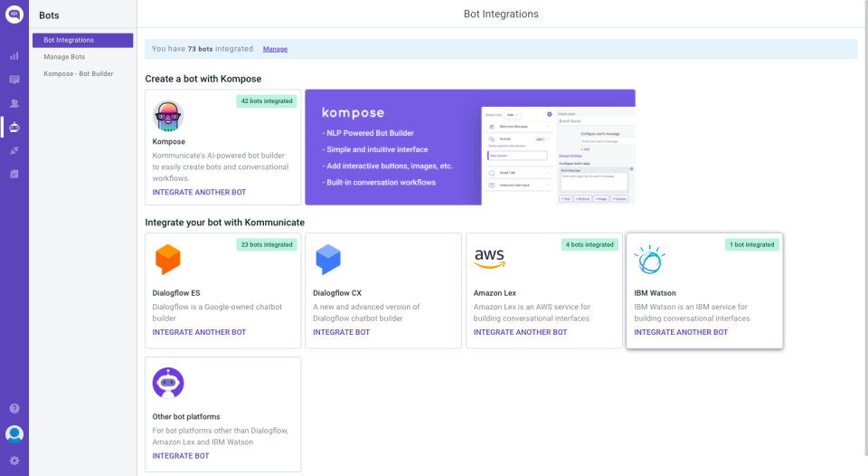Click the user profile avatar
This screenshot has height=476, width=868.
coord(14,433)
